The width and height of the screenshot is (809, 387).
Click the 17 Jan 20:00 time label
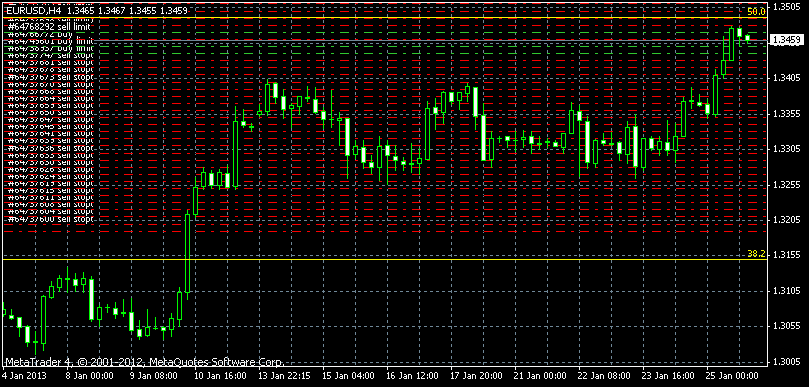(x=478, y=375)
